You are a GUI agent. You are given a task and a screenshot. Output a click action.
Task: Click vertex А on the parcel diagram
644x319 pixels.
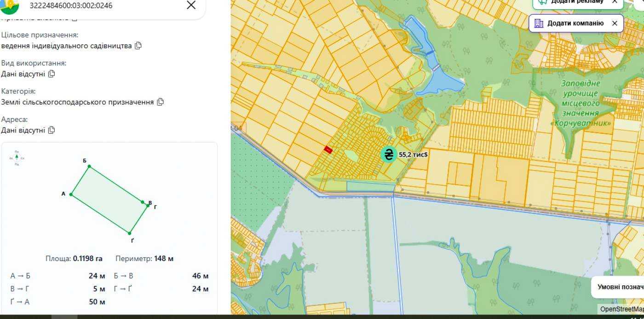(71, 194)
